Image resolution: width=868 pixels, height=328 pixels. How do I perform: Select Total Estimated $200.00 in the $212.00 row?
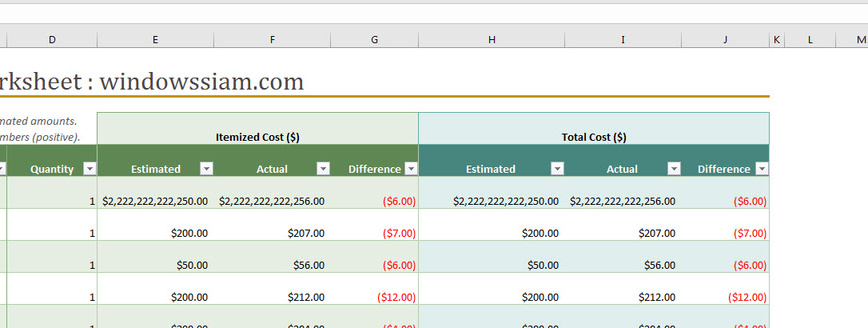(x=492, y=290)
